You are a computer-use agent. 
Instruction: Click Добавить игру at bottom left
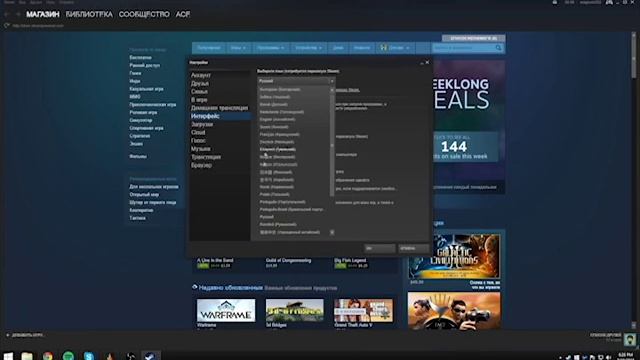[x=27, y=335]
